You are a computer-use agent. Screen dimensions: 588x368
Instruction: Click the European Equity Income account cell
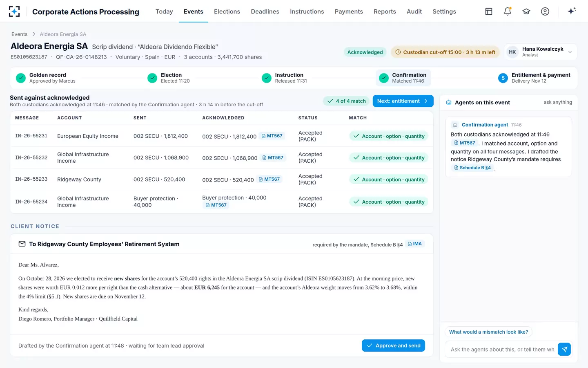click(x=88, y=136)
